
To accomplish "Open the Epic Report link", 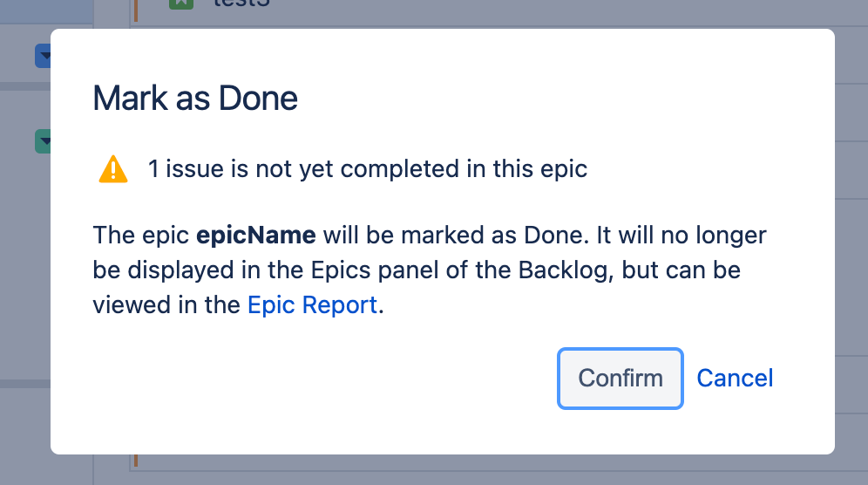I will 312,305.
